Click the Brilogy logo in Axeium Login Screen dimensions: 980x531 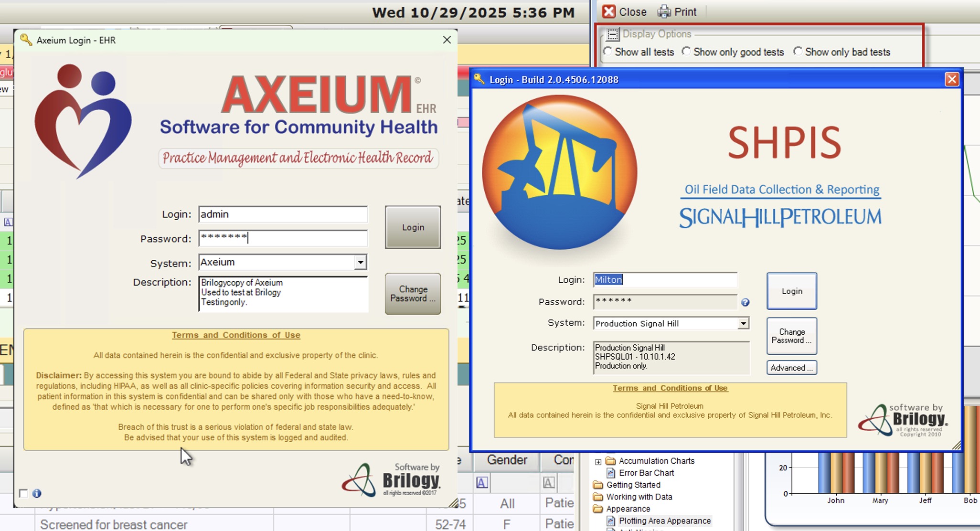[391, 480]
